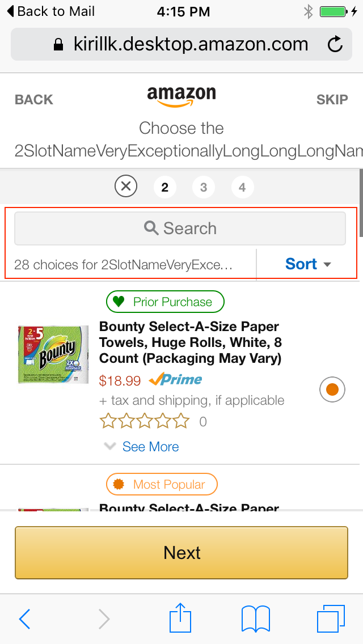Switch to step 3
Viewport: 363px width, 644px height.
click(x=204, y=187)
